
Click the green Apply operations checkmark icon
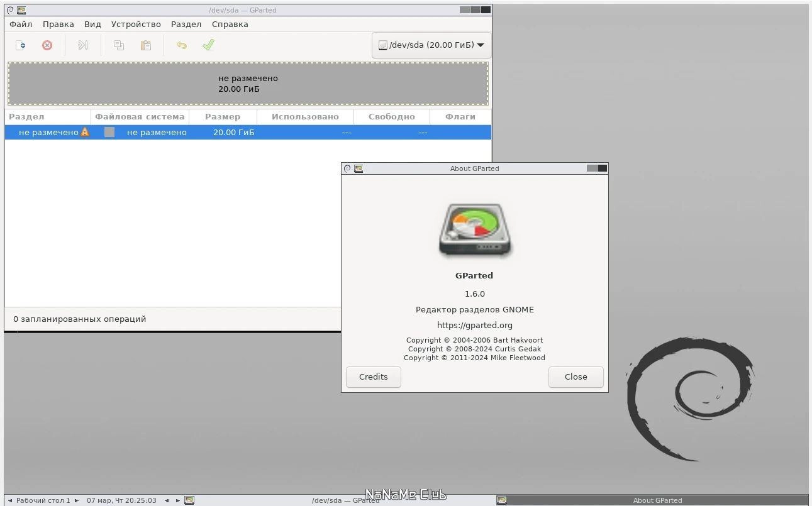pyautogui.click(x=208, y=45)
